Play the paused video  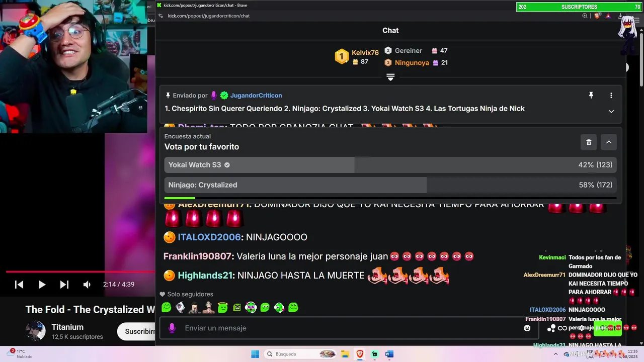tap(42, 285)
